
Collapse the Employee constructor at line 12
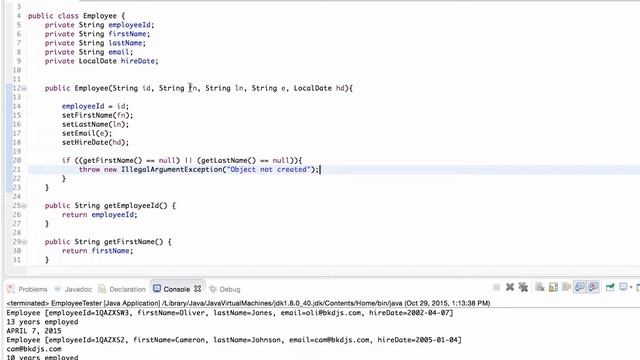coord(24,88)
